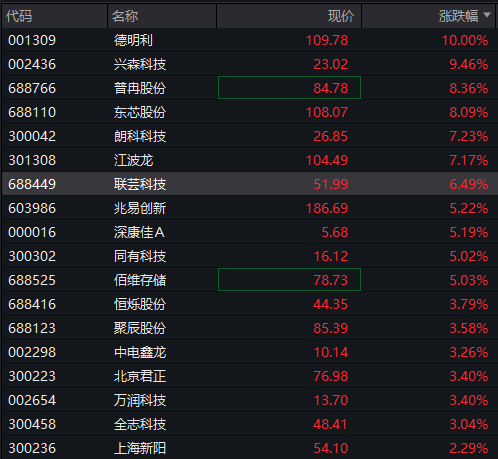498x459 pixels.
Task: Click price 76.98
Action: coord(331,376)
